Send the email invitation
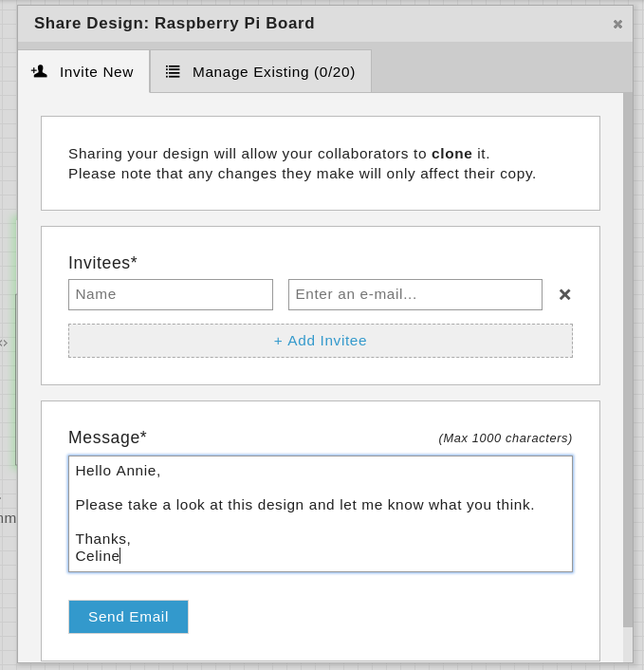Image resolution: width=644 pixels, height=670 pixels. click(128, 617)
